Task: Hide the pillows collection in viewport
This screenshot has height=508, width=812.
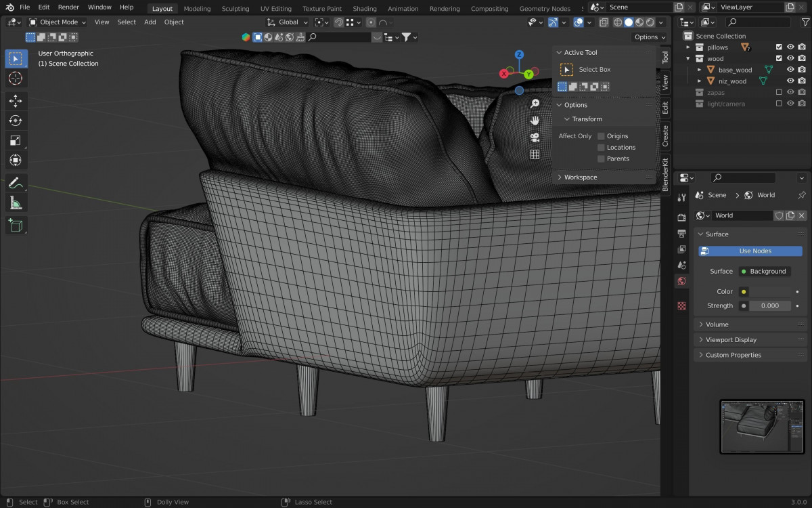Action: click(x=790, y=47)
